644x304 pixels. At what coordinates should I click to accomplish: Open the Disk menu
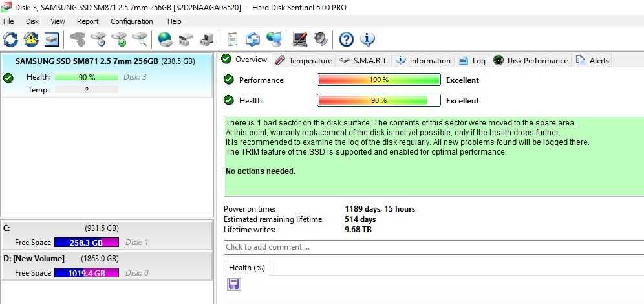click(x=32, y=21)
